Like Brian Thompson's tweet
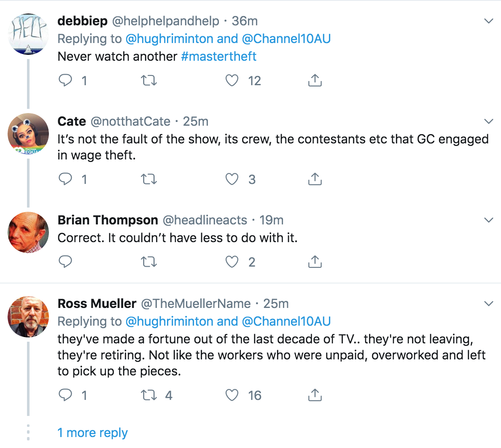This screenshot has height=448, width=501. 232,262
